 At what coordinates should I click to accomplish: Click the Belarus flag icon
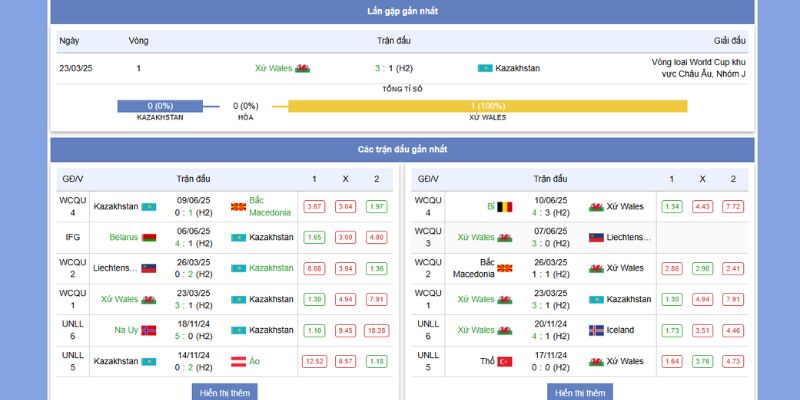click(149, 238)
